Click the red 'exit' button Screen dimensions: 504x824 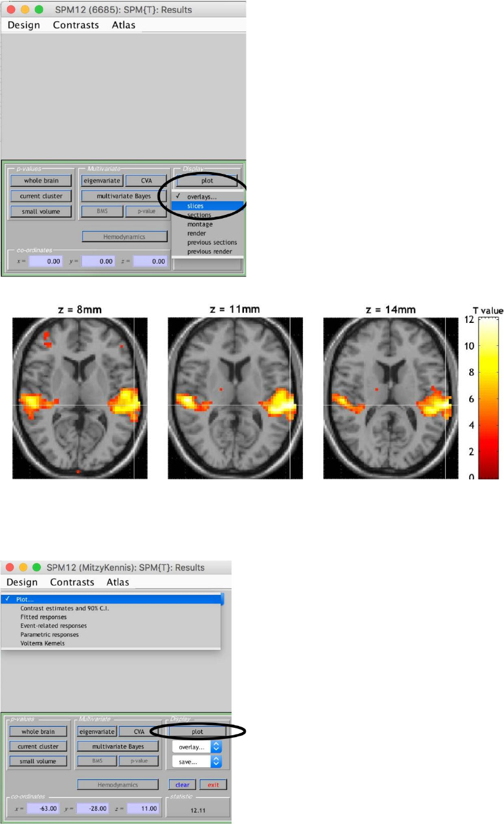pos(213,785)
